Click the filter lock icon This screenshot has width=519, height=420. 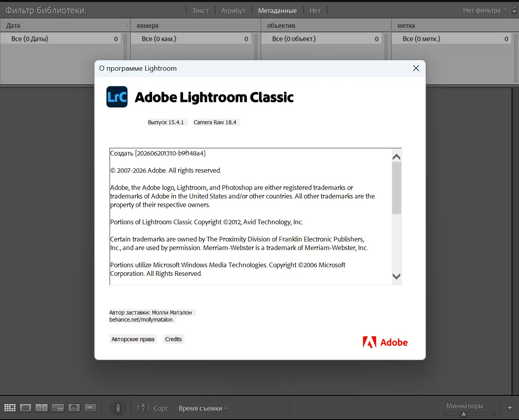click(x=515, y=10)
